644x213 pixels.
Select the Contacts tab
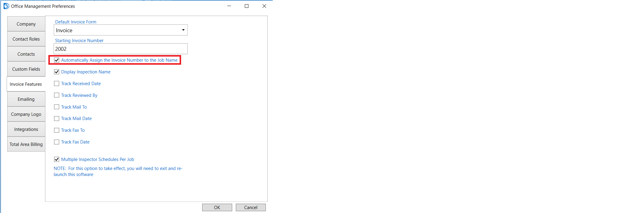[x=26, y=54]
